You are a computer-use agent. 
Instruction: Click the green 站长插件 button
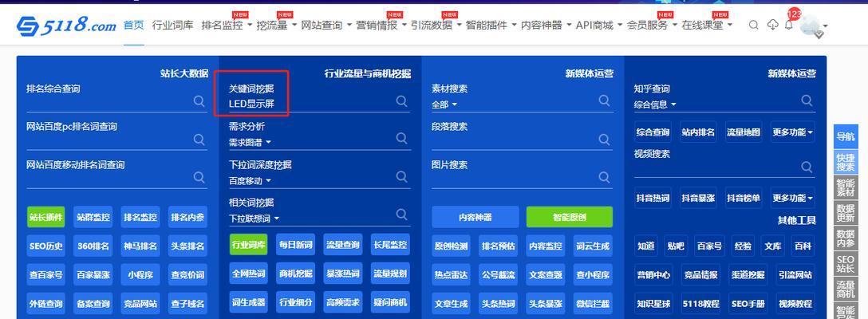[x=46, y=217]
